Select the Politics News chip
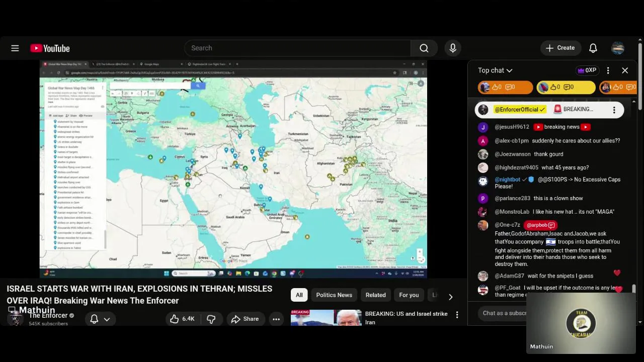 click(x=334, y=295)
